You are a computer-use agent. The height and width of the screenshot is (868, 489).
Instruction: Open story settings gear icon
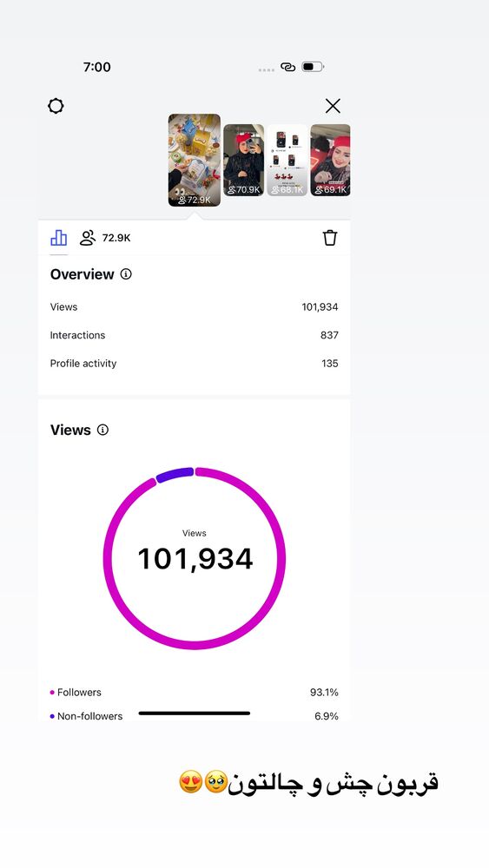click(x=56, y=106)
